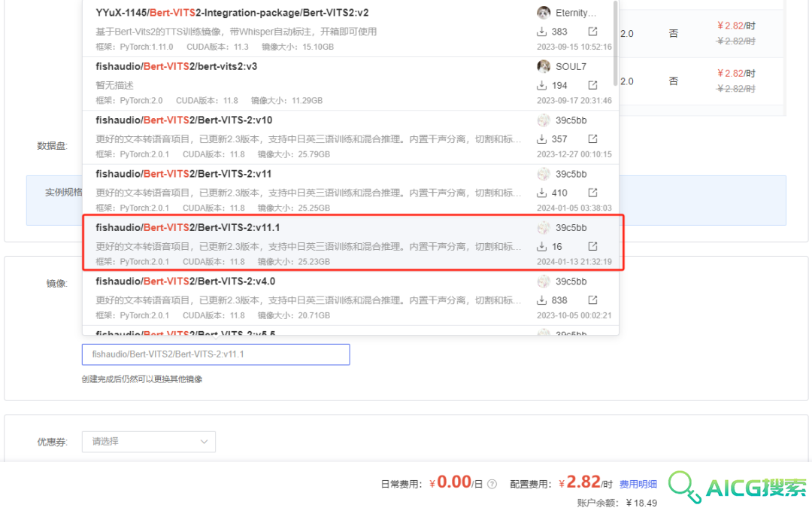This screenshot has height=511, width=812.
Task: Click download icon beside count 357
Action: pos(541,139)
